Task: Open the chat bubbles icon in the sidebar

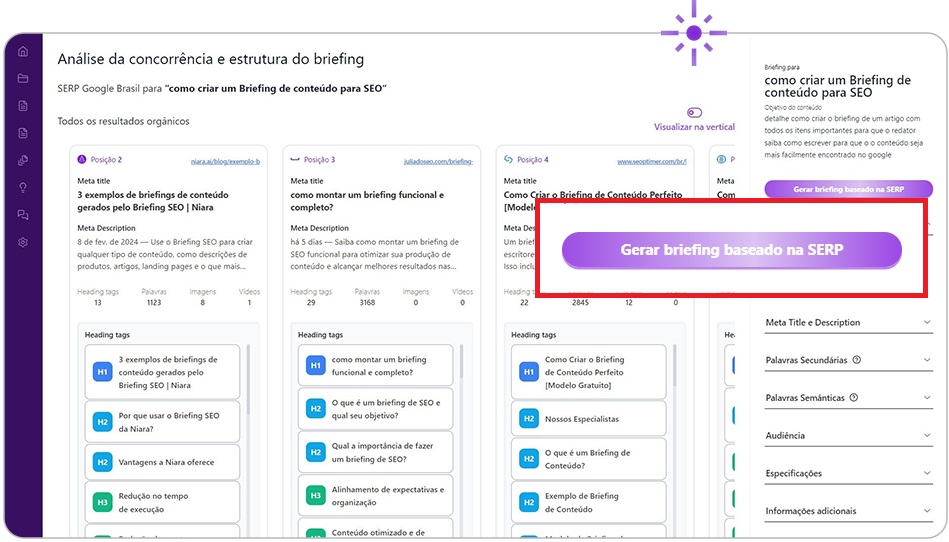Action: 23,214
